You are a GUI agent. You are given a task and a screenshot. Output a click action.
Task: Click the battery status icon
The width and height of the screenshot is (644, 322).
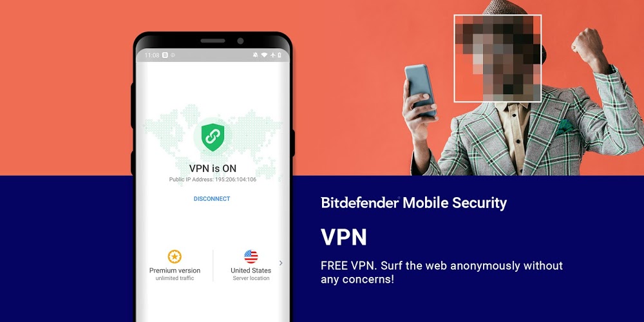coord(279,55)
